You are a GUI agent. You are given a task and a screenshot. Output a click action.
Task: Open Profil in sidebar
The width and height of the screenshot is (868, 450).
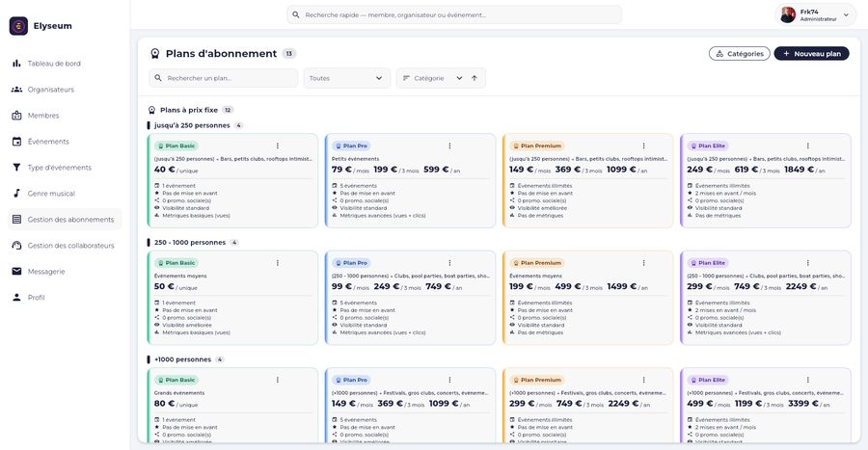(x=66, y=298)
